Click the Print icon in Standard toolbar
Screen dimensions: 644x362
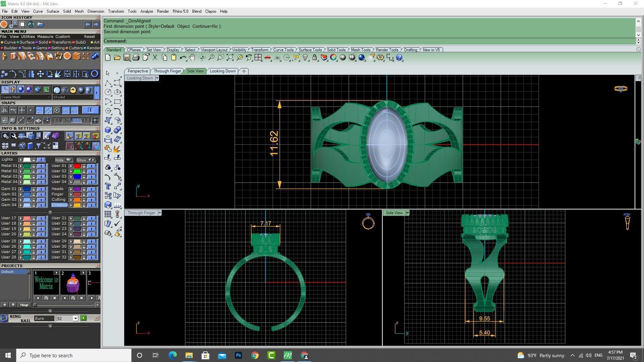click(x=136, y=58)
